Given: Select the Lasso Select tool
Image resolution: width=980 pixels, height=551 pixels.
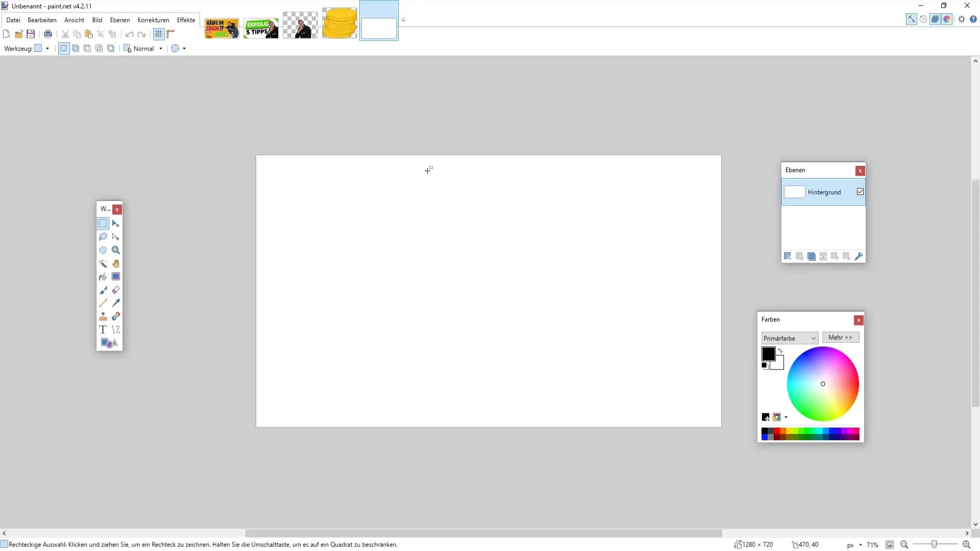Looking at the screenshot, I should coord(103,237).
